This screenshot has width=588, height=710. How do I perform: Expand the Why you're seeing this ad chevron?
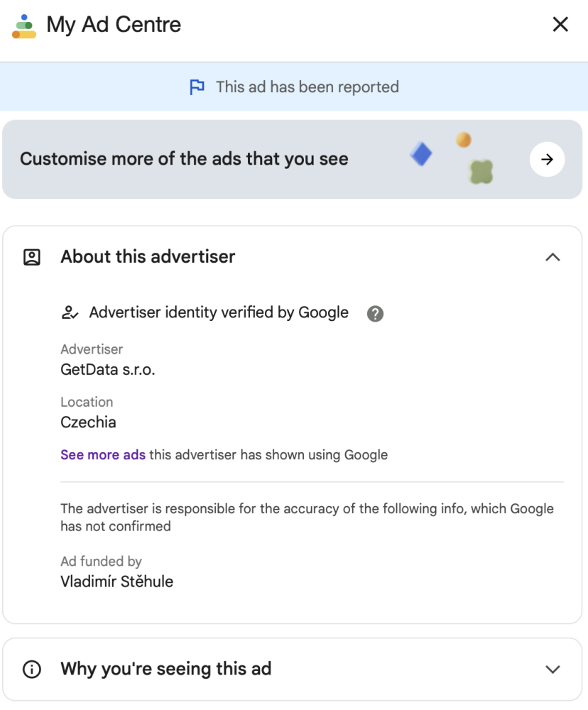[552, 669]
